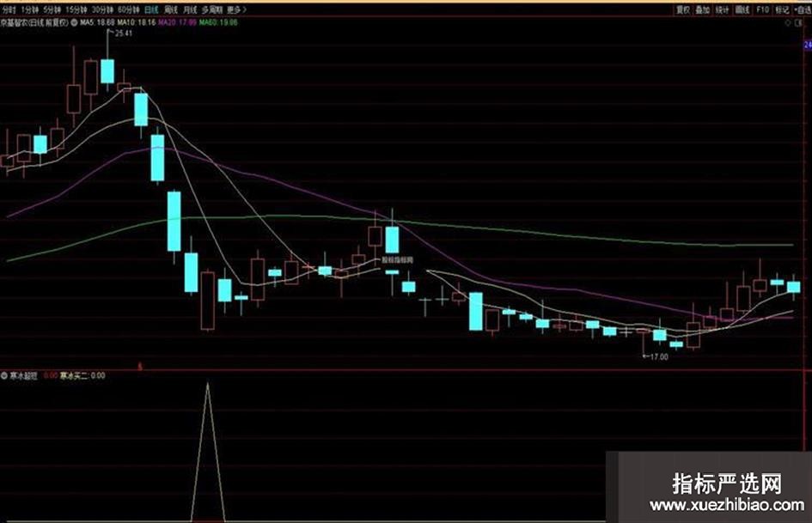
Task: Switch to the 分时 intraday view
Action: pyautogui.click(x=9, y=9)
